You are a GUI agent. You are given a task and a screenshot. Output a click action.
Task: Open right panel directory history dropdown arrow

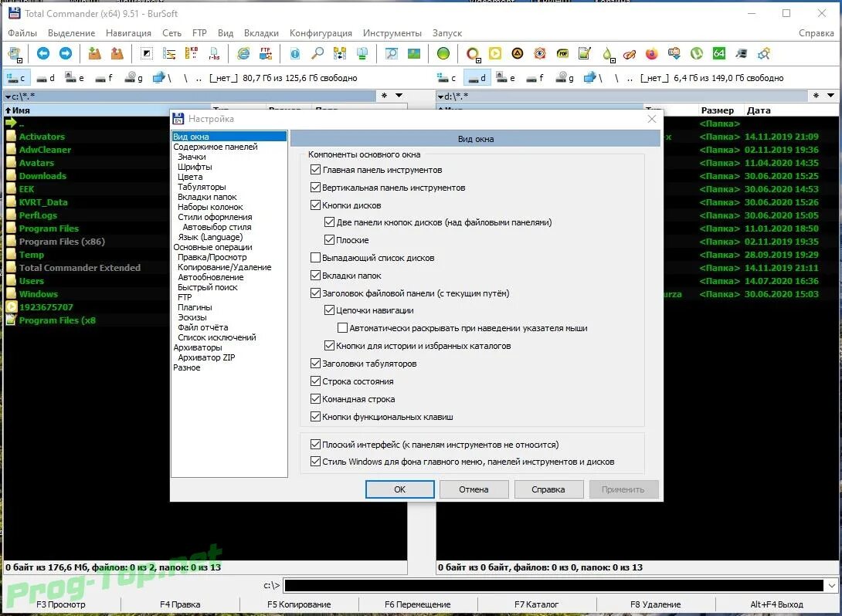[830, 96]
